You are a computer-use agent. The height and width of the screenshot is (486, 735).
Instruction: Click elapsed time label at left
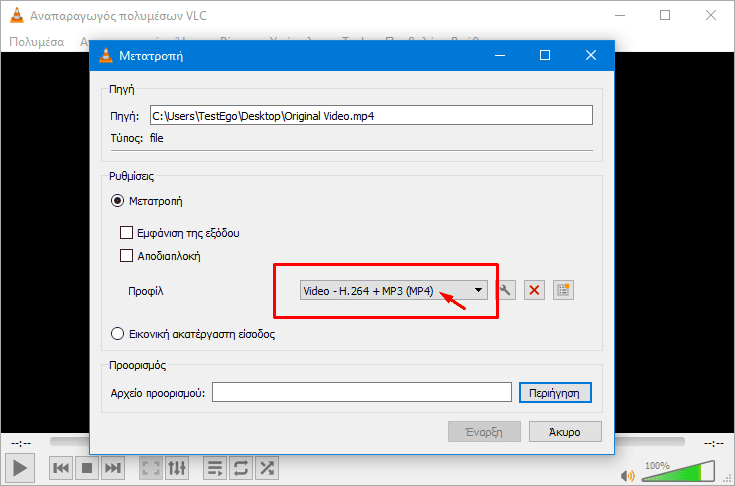[x=21, y=443]
